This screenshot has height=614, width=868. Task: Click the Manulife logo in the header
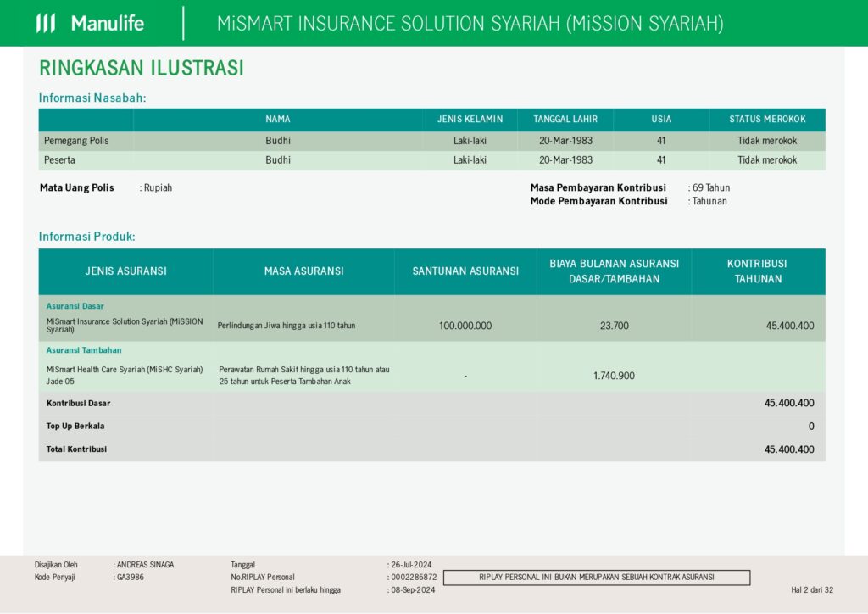click(x=90, y=23)
